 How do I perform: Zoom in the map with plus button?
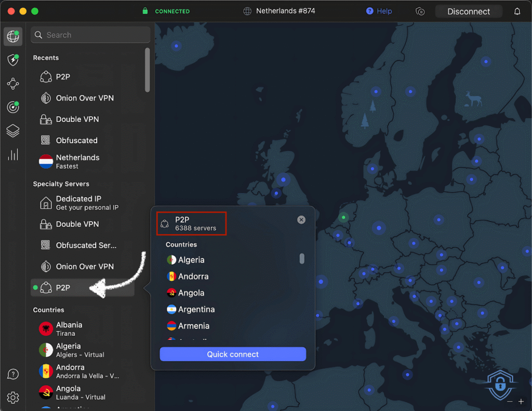521,401
